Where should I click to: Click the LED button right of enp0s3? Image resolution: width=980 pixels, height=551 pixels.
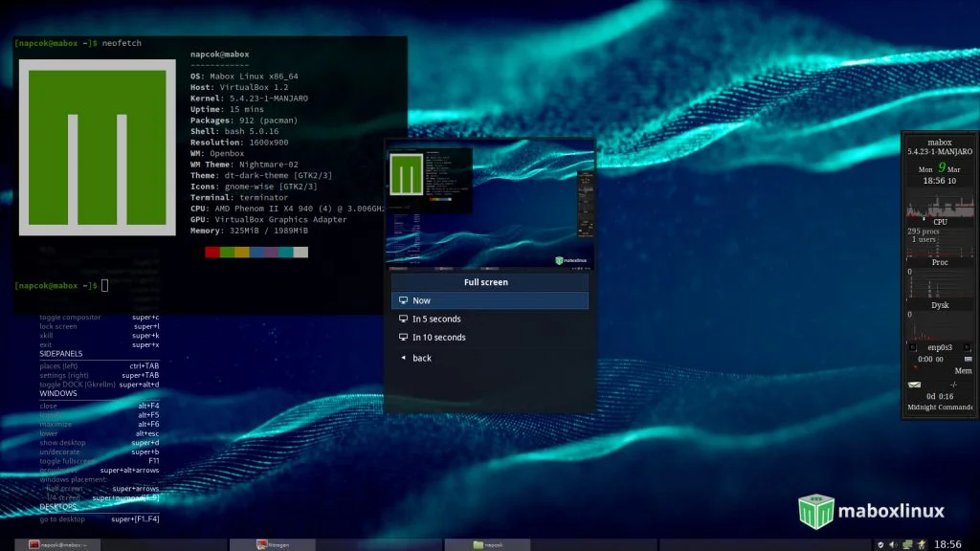pyautogui.click(x=968, y=347)
